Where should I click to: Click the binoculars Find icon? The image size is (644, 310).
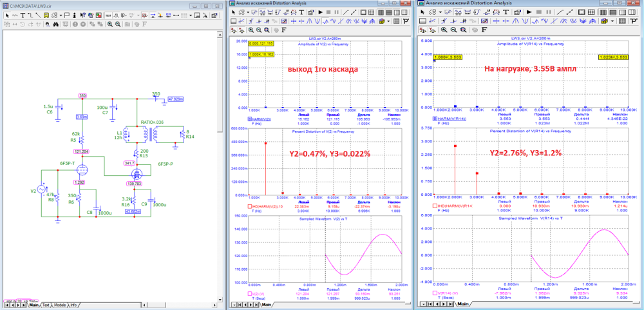pos(57,24)
